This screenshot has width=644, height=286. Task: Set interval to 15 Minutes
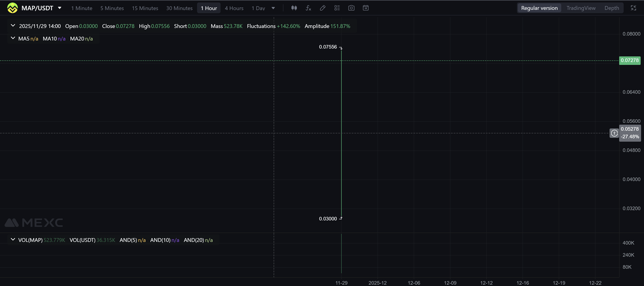145,8
